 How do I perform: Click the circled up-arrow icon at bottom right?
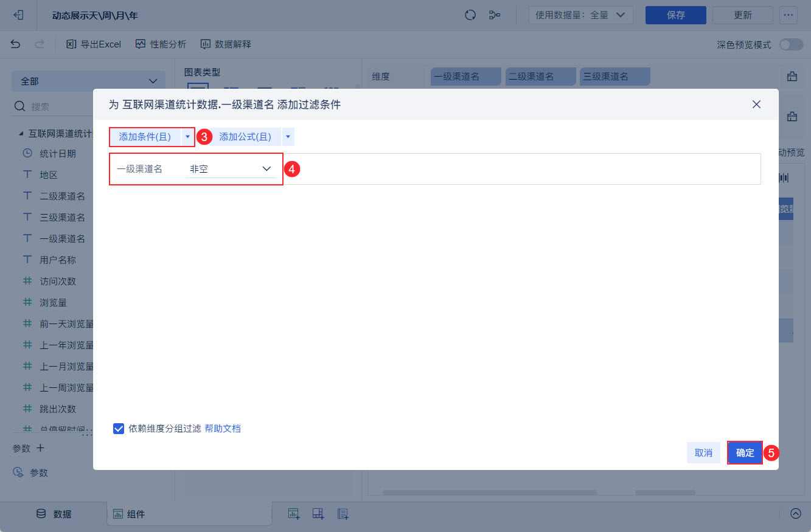click(x=796, y=513)
